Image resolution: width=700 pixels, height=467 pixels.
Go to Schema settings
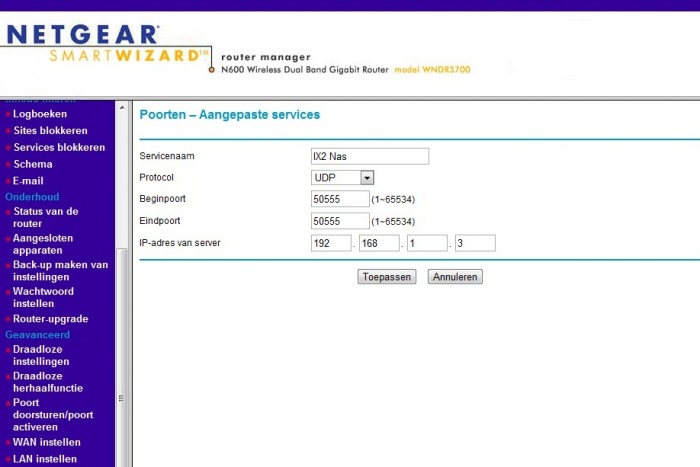tap(33, 164)
